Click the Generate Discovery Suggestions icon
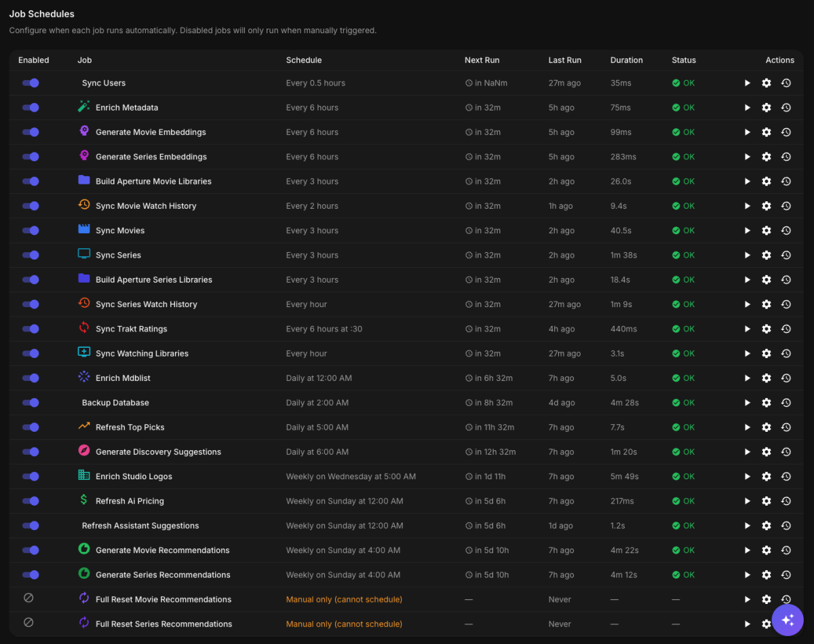Image resolution: width=814 pixels, height=644 pixels. coord(84,451)
